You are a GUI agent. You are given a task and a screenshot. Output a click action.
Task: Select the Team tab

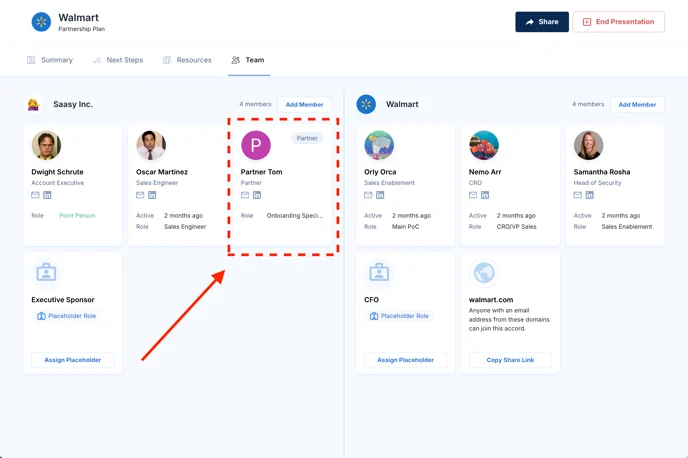tap(248, 60)
